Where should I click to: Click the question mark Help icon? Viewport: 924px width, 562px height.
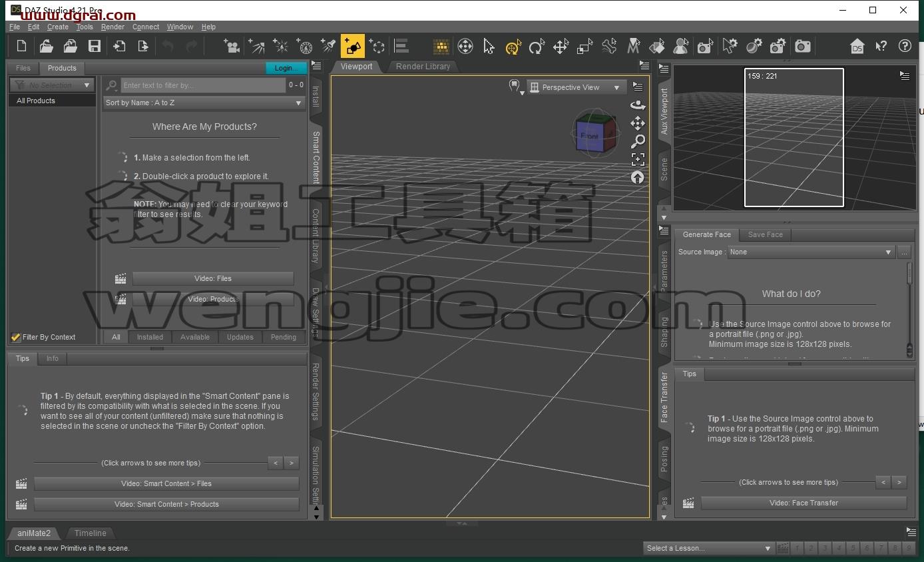click(905, 46)
